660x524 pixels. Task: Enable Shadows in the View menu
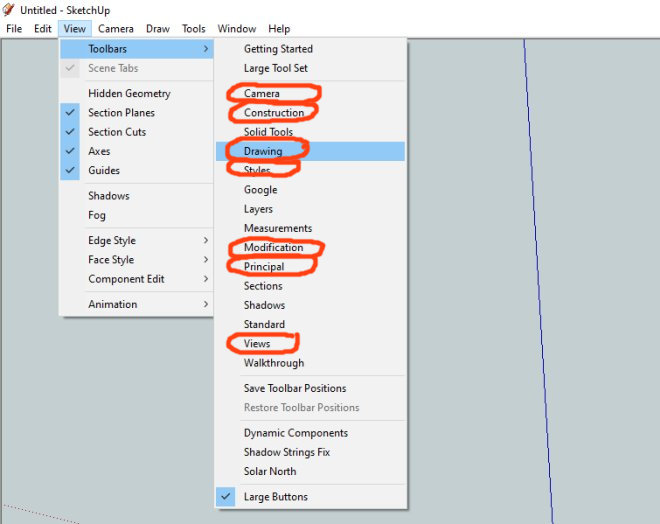tap(137, 196)
